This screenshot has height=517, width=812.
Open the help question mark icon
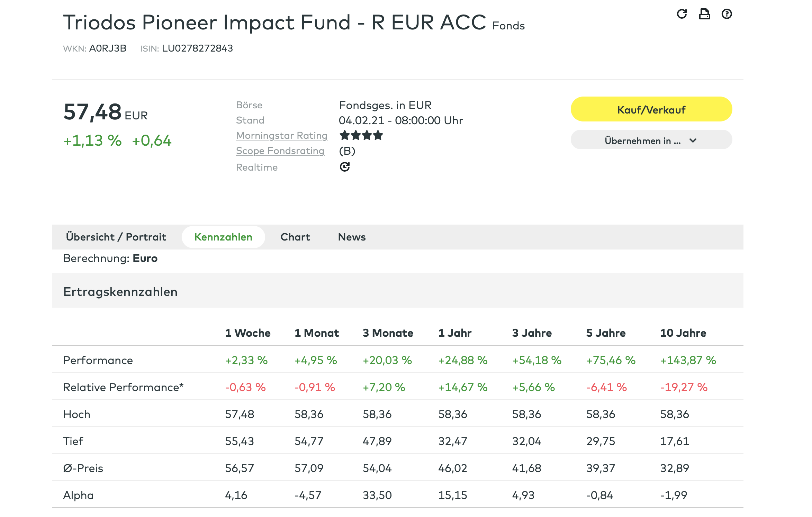click(727, 14)
